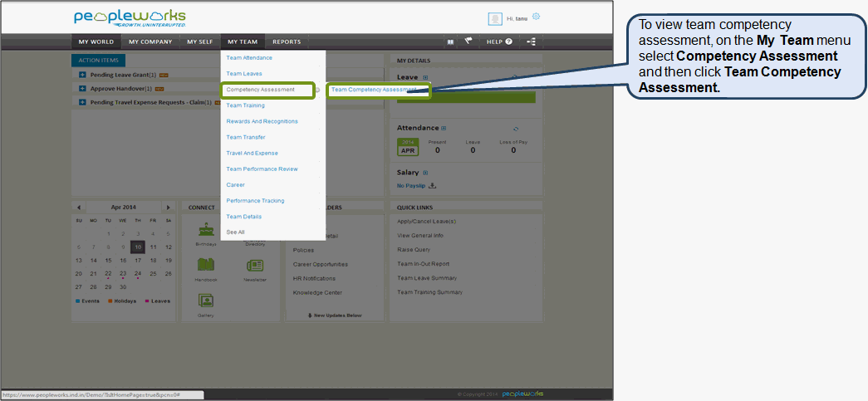868x401 pixels.
Task: Open the My World tab
Action: click(x=96, y=42)
